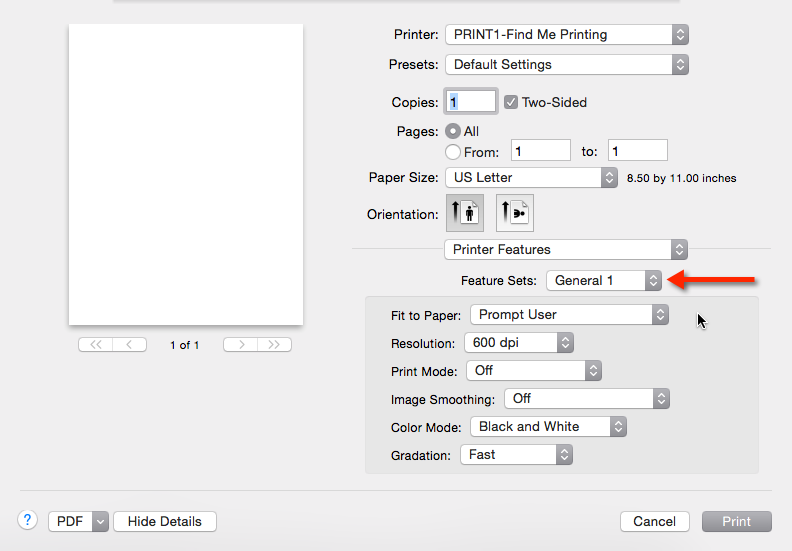Click the help question mark icon
The height and width of the screenshot is (551, 792).
coord(27,520)
